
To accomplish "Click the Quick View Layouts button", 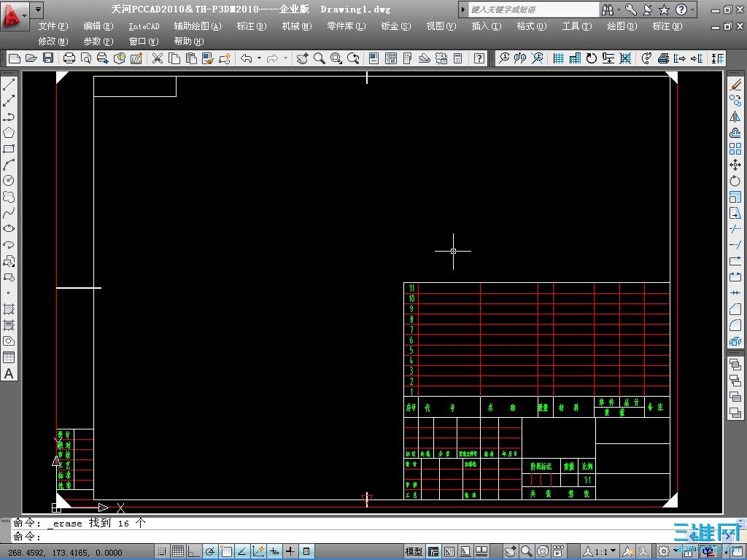I will point(465,551).
